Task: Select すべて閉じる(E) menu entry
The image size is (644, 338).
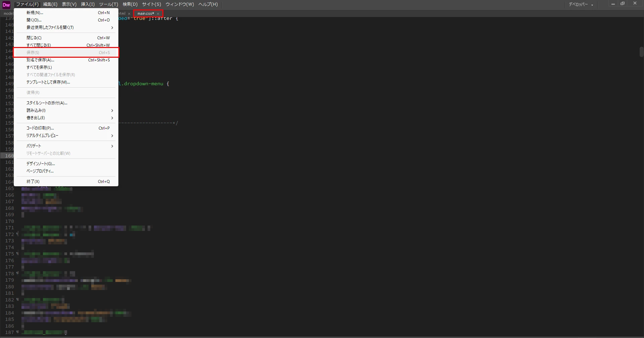Action: point(66,45)
